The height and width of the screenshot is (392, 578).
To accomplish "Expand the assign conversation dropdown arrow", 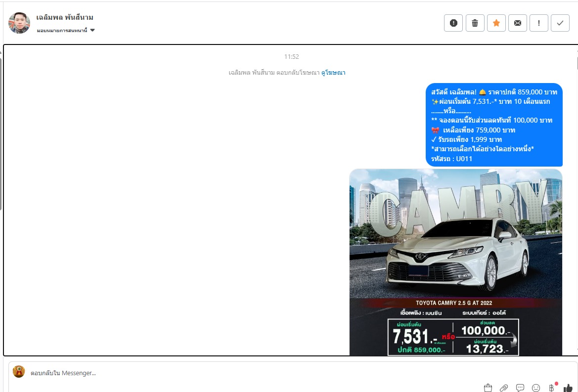I will [x=92, y=30].
